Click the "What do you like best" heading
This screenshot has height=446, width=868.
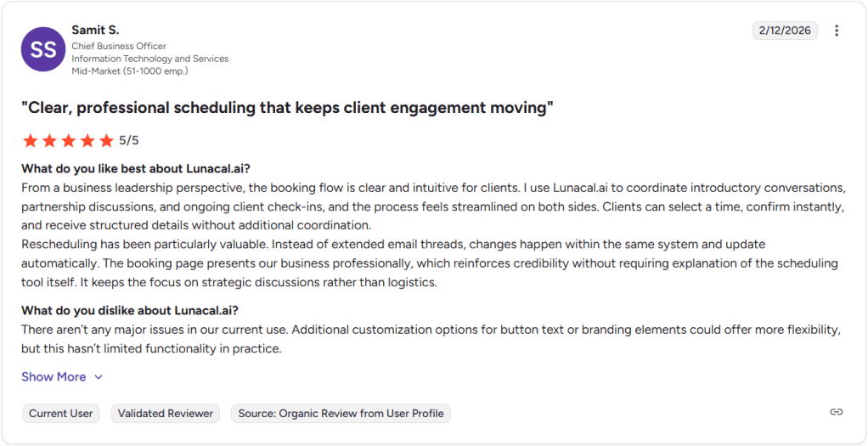(136, 167)
